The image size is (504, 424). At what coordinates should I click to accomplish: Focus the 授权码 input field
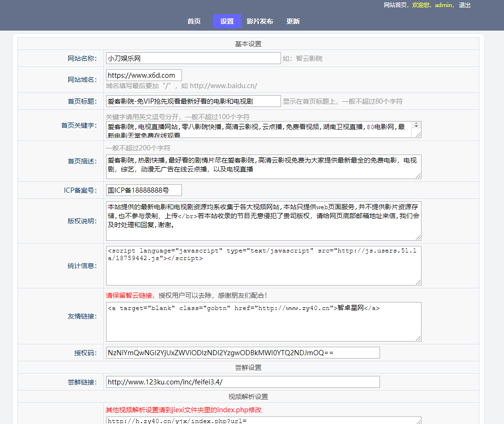[242, 353]
